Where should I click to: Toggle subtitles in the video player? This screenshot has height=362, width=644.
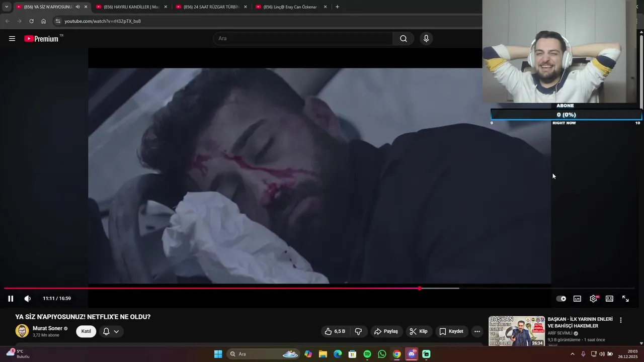click(x=577, y=299)
